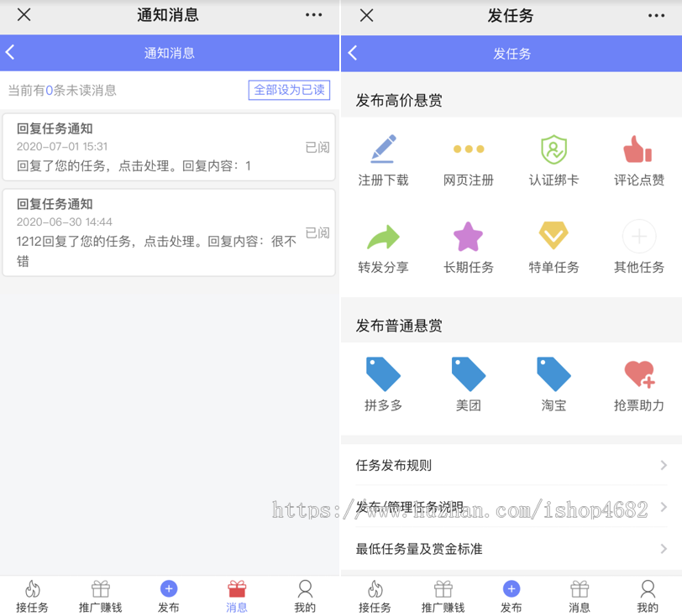Go back from 通知消息 page
Viewport: 682px width, 616px height.
click(x=10, y=52)
